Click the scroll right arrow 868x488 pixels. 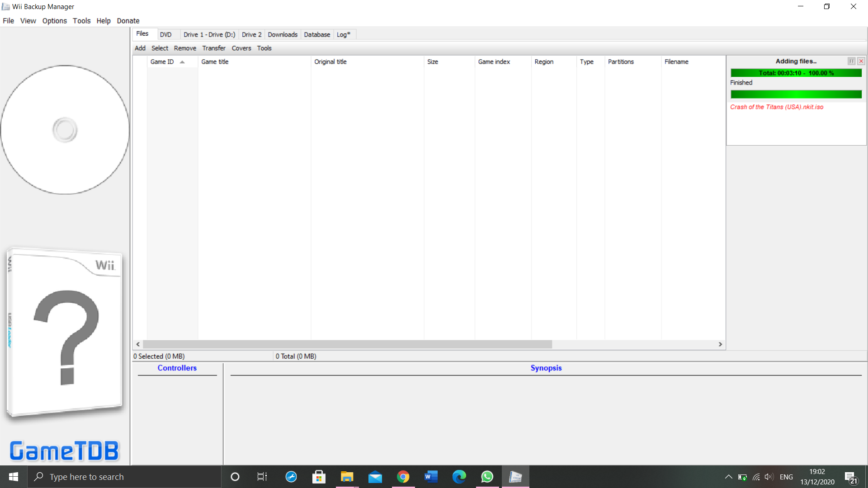[x=720, y=344]
